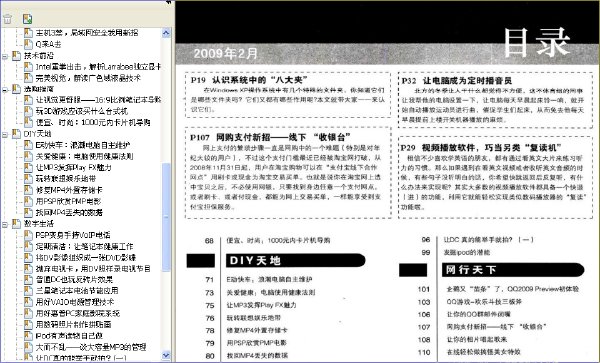Click the page icon next to 选购指南
600x363 pixels.
[16, 89]
